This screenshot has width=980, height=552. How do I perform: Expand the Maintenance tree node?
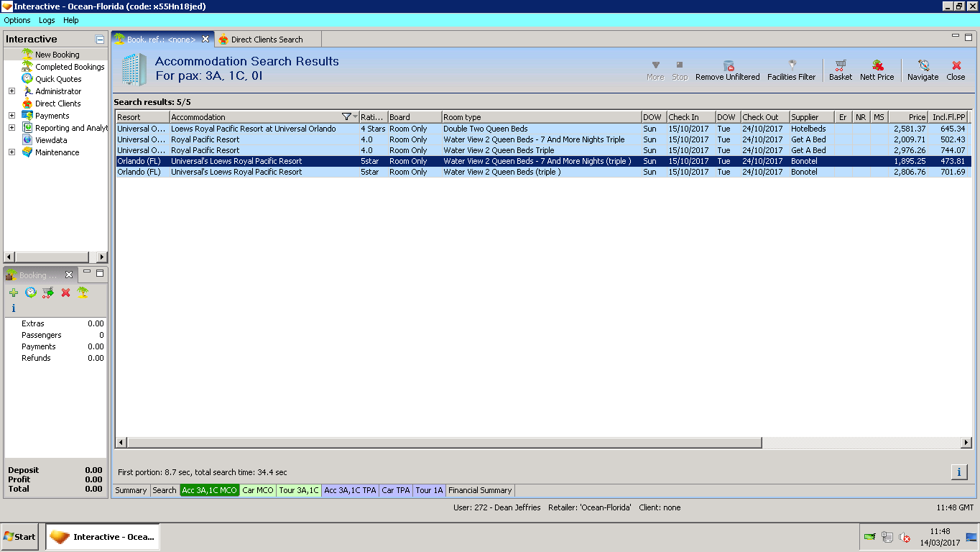point(11,152)
